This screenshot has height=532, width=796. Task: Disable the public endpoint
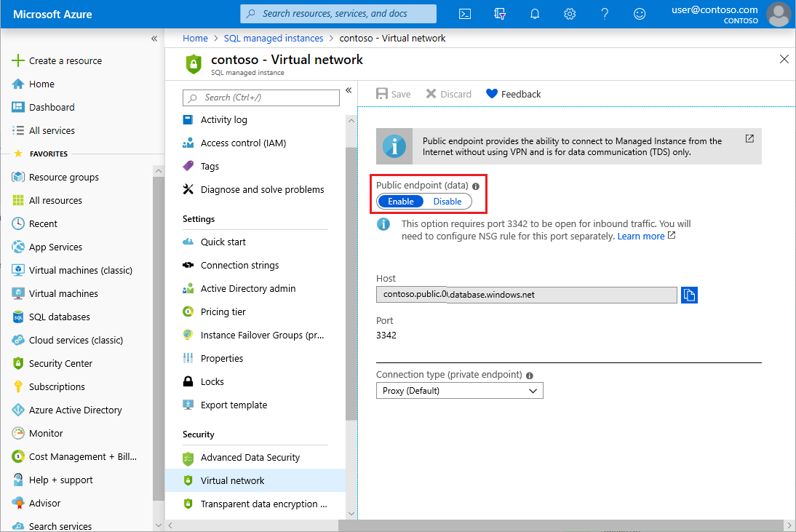tap(447, 201)
